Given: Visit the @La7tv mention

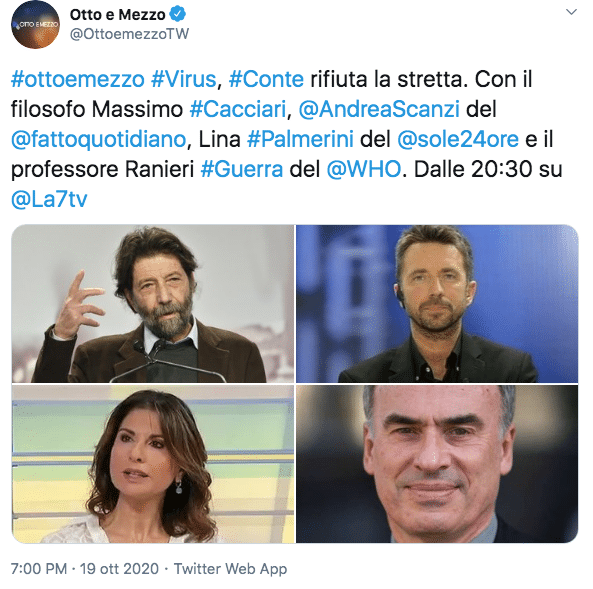Looking at the screenshot, I should (49, 199).
